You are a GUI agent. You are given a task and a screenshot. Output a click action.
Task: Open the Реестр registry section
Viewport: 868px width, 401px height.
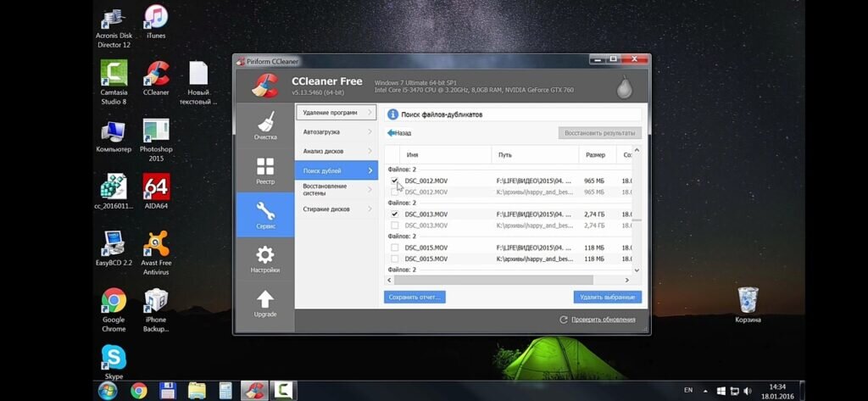pos(265,170)
